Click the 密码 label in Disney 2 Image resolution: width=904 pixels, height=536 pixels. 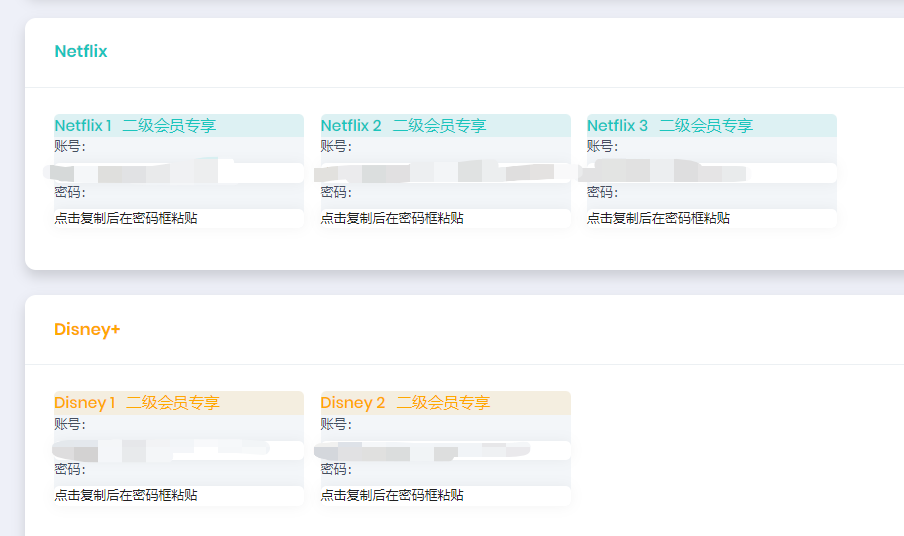click(x=336, y=469)
